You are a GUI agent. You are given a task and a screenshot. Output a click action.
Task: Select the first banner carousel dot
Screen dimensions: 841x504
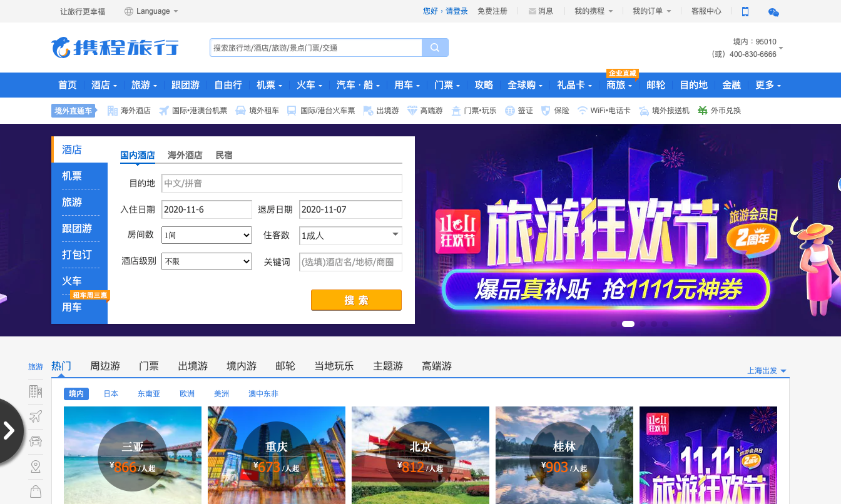pos(614,324)
